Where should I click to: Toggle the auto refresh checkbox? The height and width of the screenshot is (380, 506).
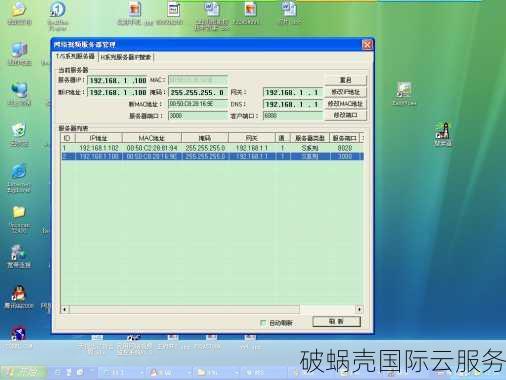point(263,323)
